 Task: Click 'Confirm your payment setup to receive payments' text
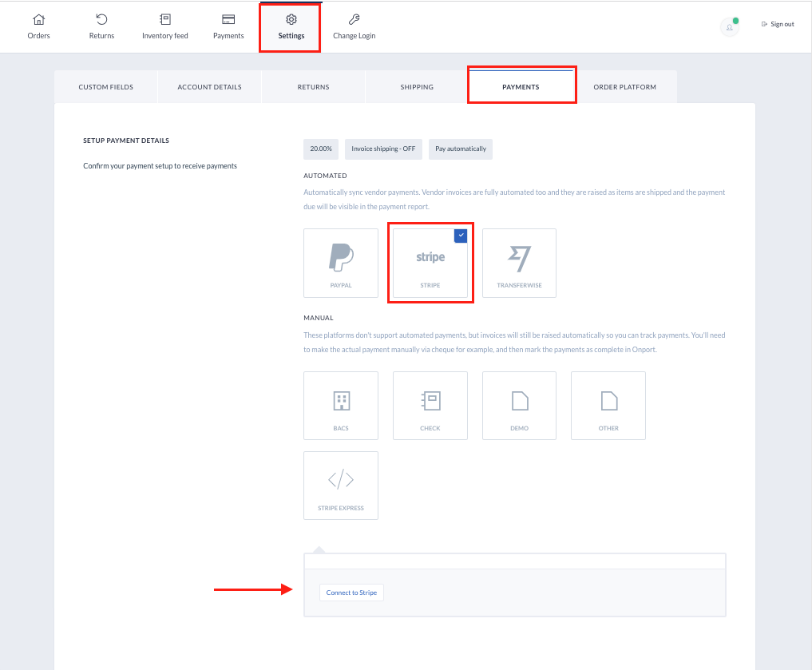tap(160, 166)
